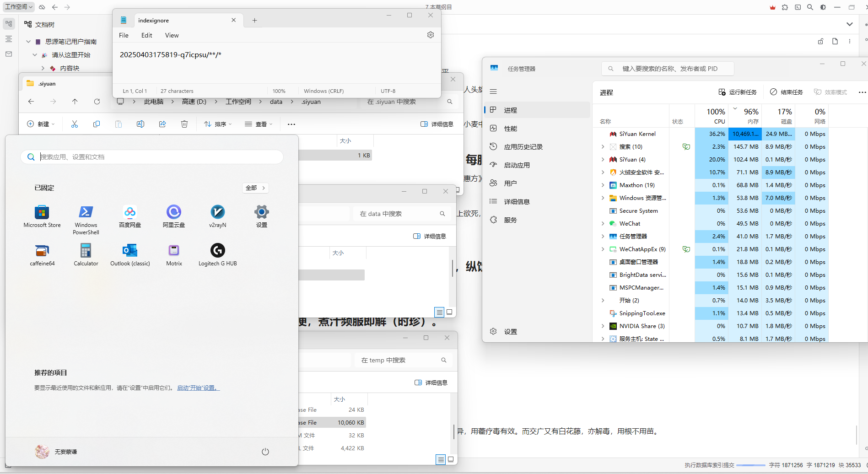This screenshot has width=868, height=474.
Task: Open Notepad Edit menu
Action: tap(146, 35)
